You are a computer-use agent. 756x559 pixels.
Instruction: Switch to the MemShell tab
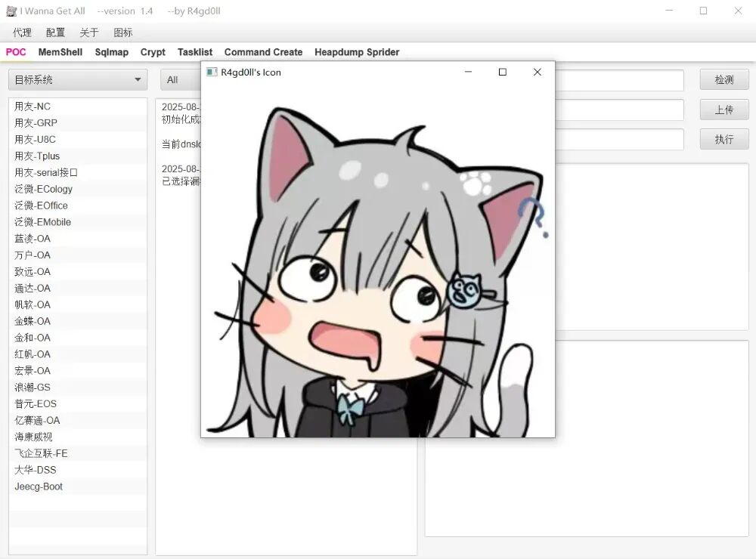60,52
